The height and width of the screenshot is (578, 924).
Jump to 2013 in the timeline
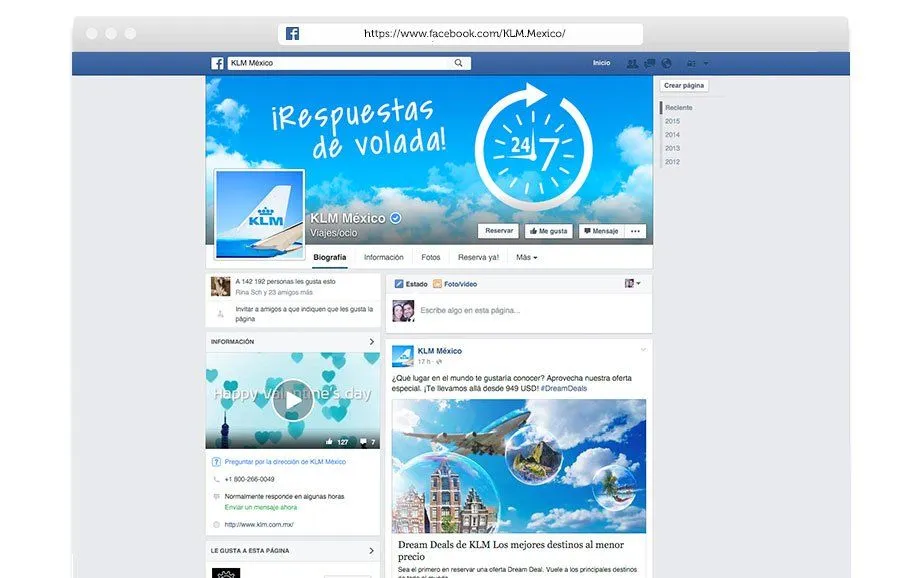(x=672, y=148)
